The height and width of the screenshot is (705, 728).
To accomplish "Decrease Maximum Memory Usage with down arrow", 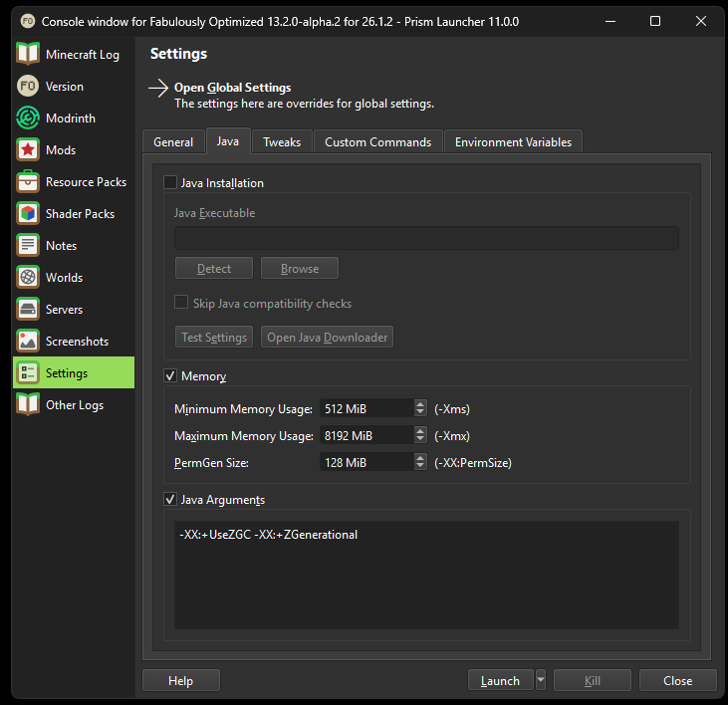I will [420, 439].
